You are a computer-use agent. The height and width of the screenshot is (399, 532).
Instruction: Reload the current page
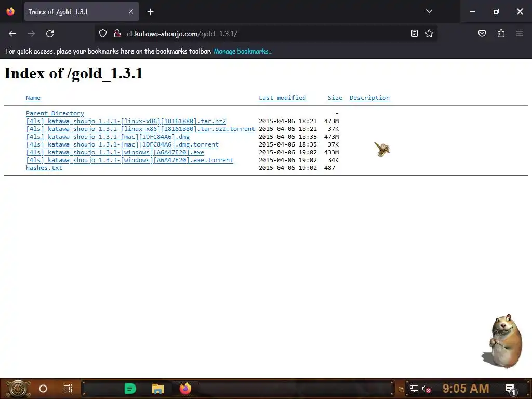(x=50, y=34)
